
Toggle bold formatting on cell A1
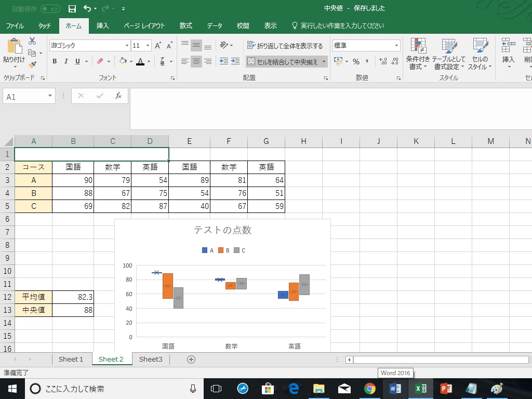(55, 61)
